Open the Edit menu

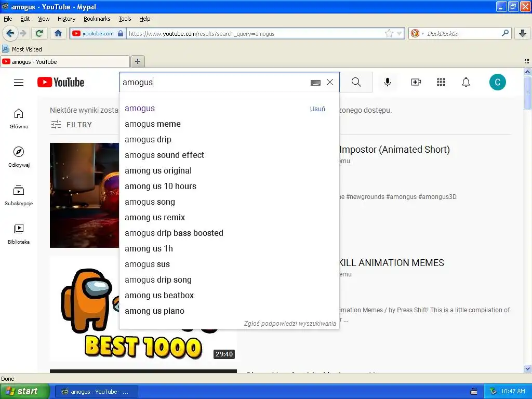pos(25,19)
